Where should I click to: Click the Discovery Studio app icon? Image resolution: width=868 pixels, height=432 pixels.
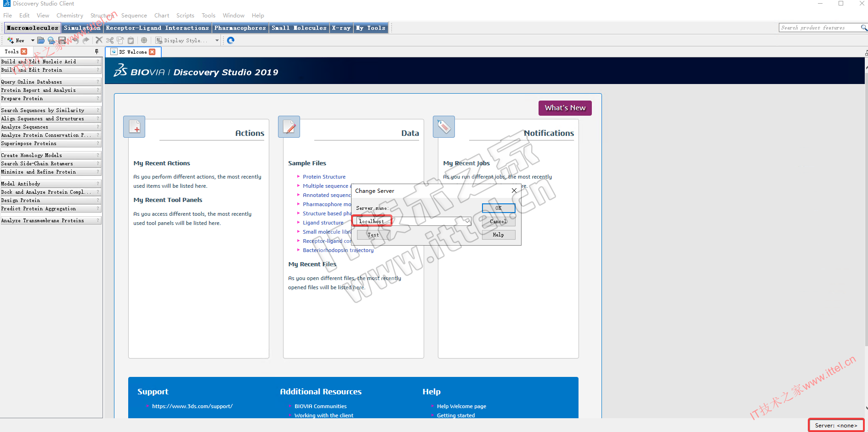point(6,4)
